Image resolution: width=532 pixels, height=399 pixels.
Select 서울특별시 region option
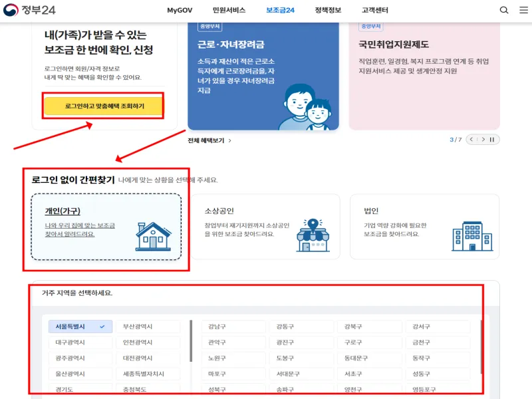76,327
